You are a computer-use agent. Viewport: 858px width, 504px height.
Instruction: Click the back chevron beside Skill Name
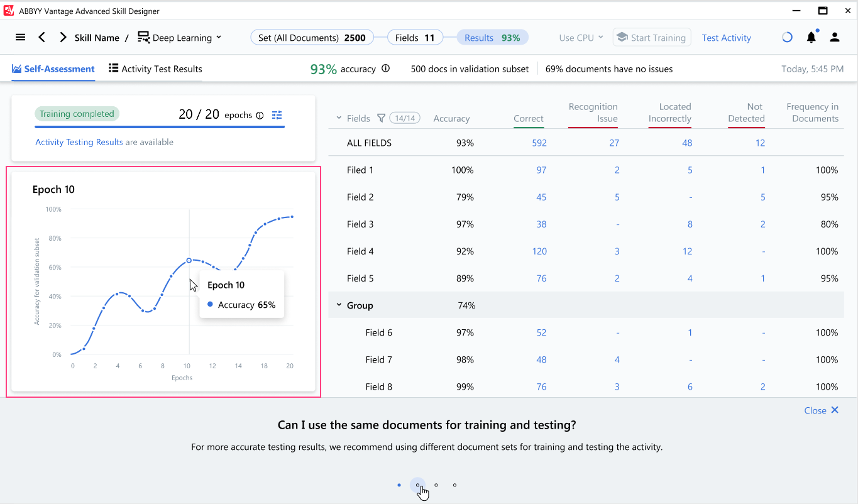pyautogui.click(x=41, y=37)
